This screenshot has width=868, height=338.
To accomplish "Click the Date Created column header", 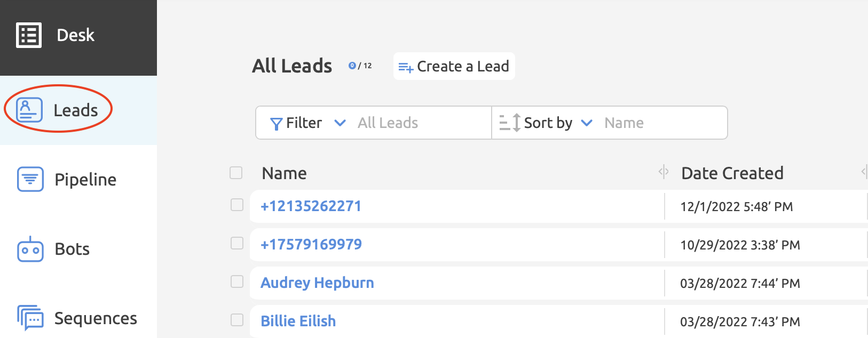I will [x=732, y=173].
